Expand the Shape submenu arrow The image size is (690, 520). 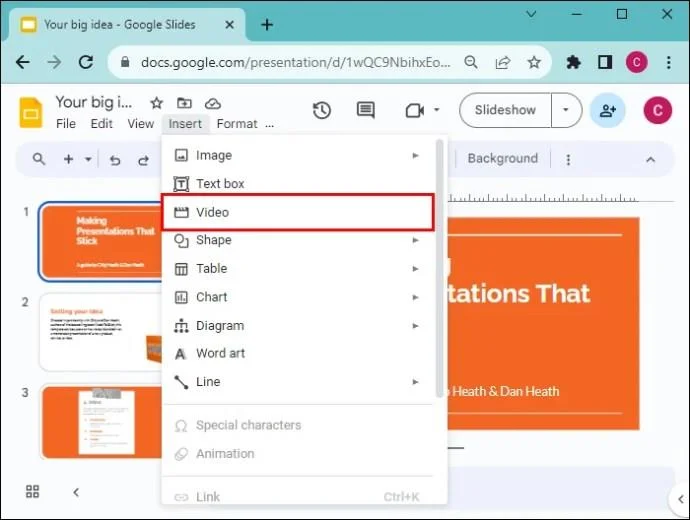(x=415, y=240)
